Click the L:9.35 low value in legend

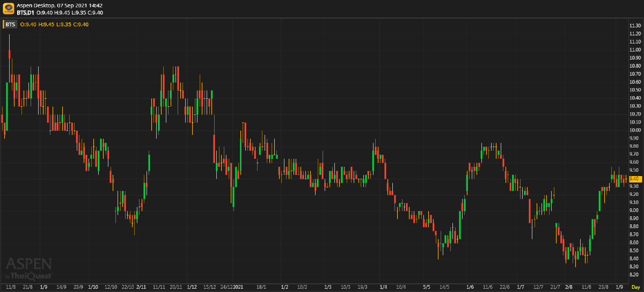[63, 24]
